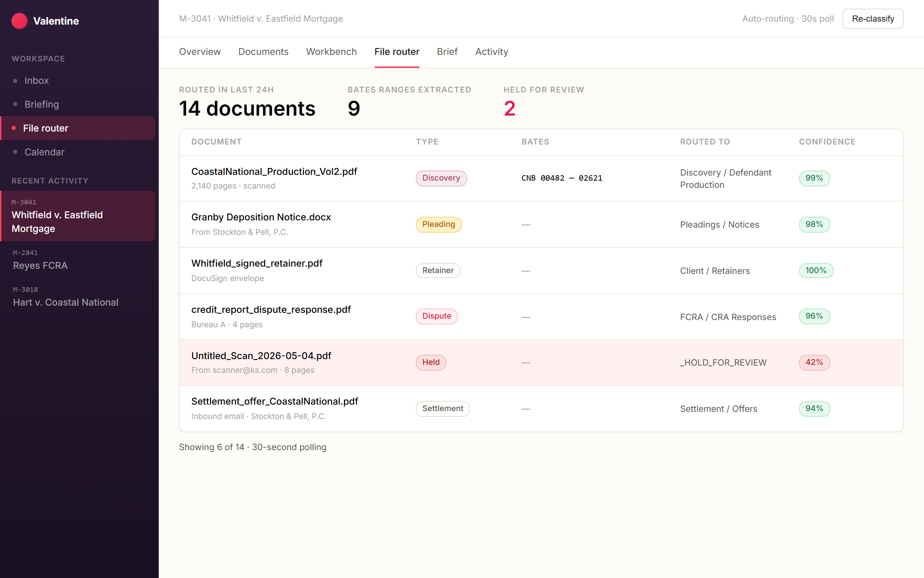Click the Re-classify button

point(873,19)
